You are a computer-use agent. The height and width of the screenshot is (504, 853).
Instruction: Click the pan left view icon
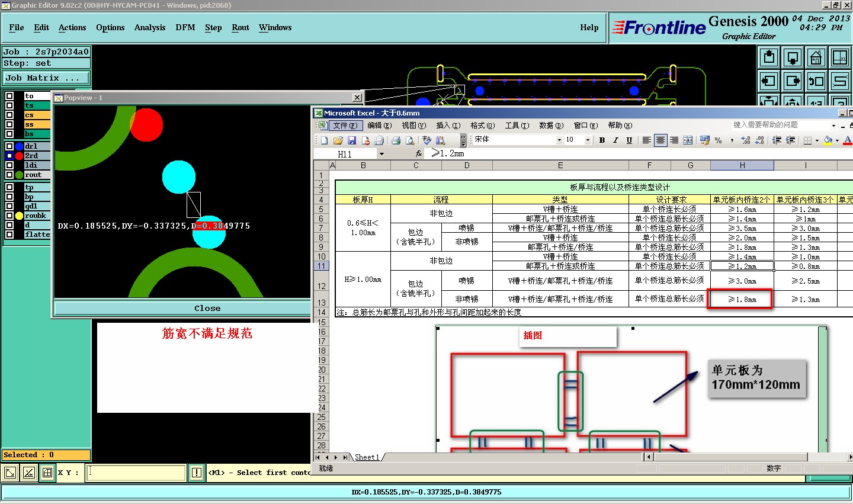coord(769,81)
